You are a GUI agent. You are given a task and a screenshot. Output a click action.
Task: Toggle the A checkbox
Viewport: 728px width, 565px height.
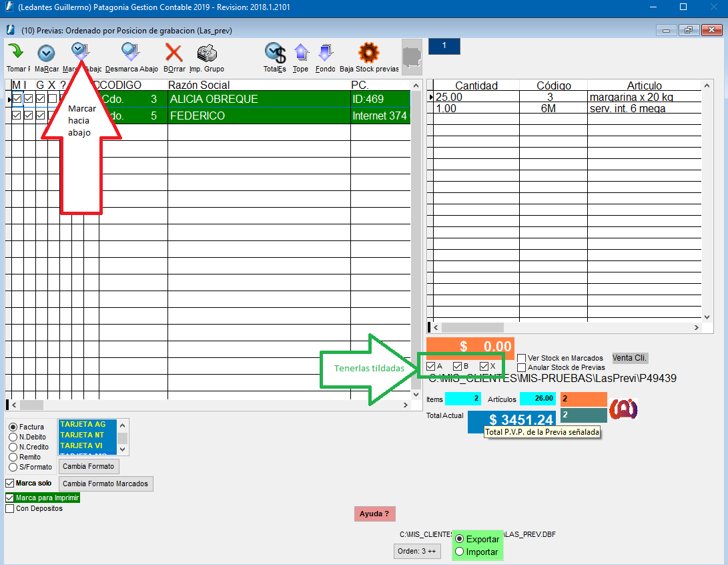click(x=431, y=366)
